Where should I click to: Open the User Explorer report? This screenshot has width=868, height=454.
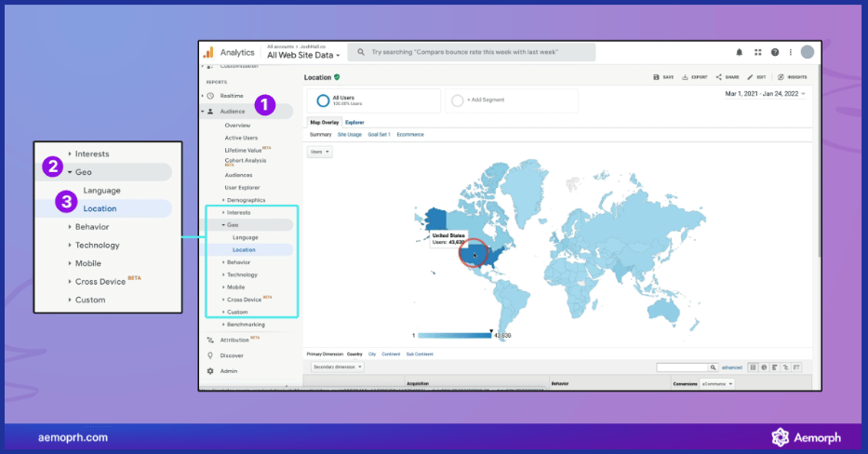(242, 188)
